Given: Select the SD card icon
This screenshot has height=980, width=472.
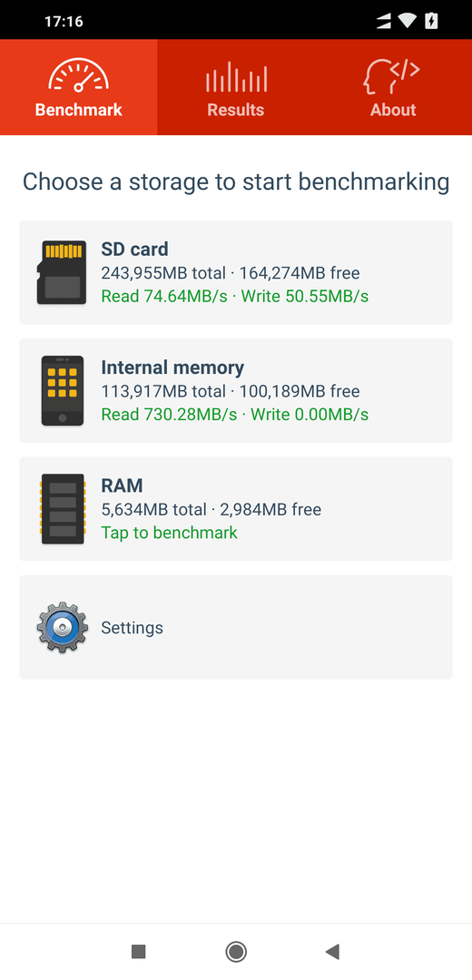Looking at the screenshot, I should (x=61, y=272).
